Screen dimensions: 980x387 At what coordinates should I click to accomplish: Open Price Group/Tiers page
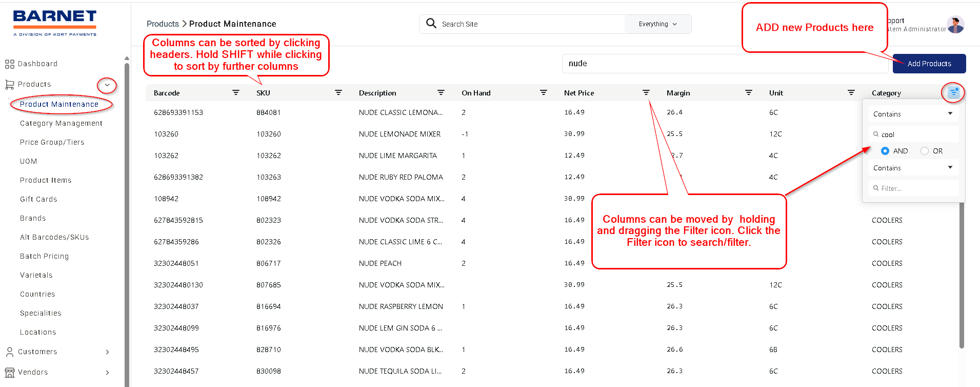click(x=52, y=142)
